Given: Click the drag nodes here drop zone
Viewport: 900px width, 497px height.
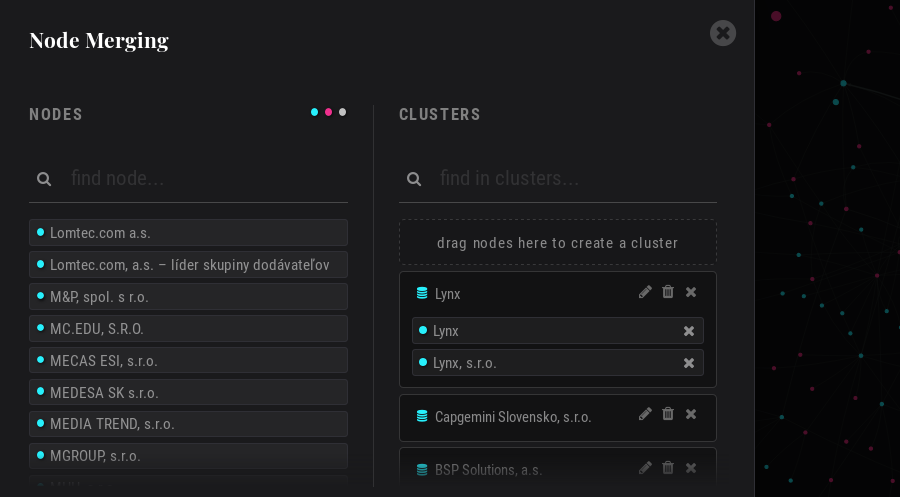Looking at the screenshot, I should click(558, 242).
